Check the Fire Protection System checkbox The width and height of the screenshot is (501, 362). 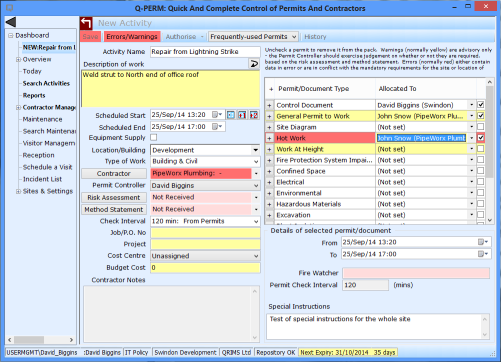pos(480,160)
